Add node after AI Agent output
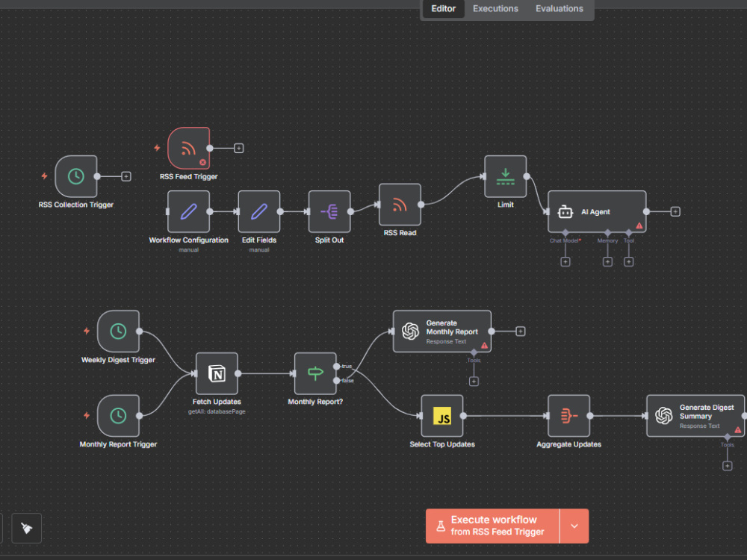747x560 pixels. (x=675, y=211)
